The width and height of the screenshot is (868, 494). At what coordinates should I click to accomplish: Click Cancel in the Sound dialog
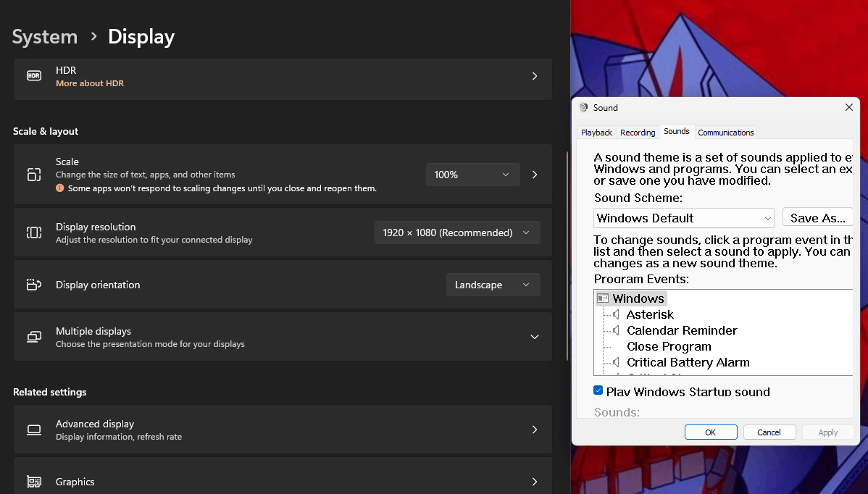point(769,432)
